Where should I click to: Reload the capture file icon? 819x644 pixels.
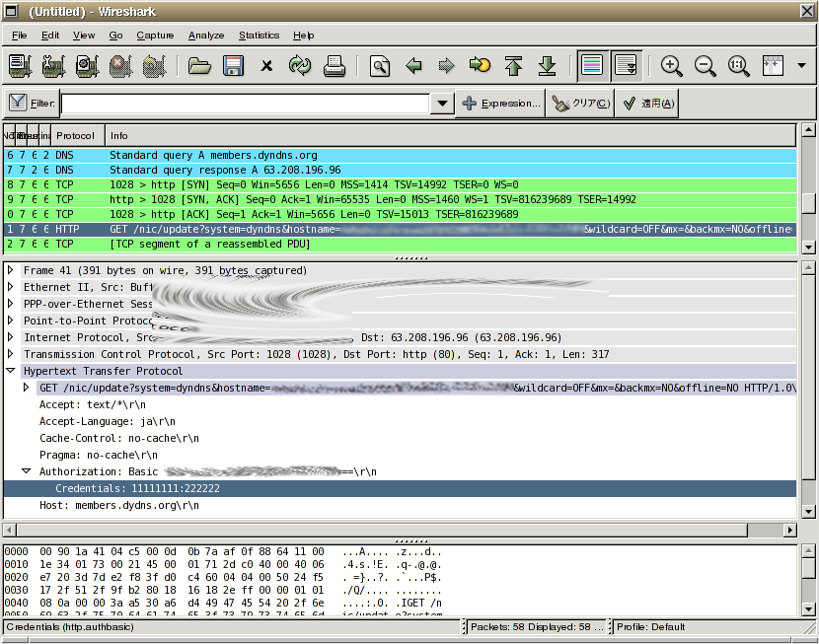click(x=300, y=66)
